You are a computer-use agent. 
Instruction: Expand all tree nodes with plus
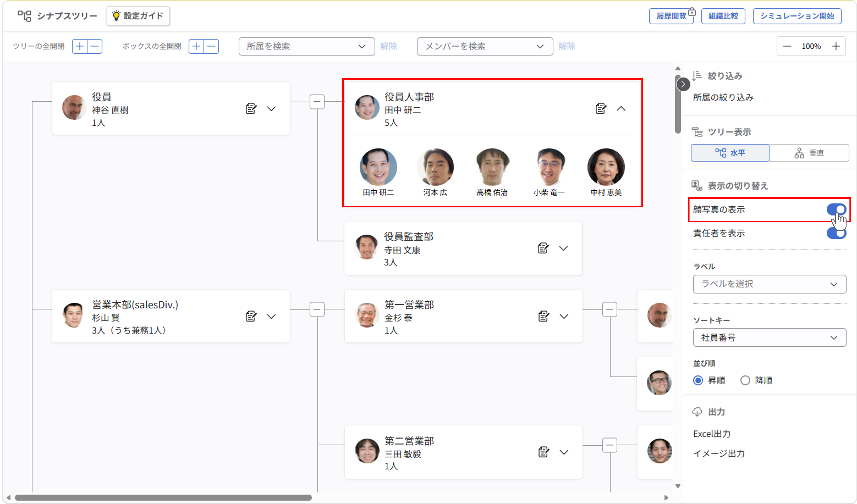80,47
